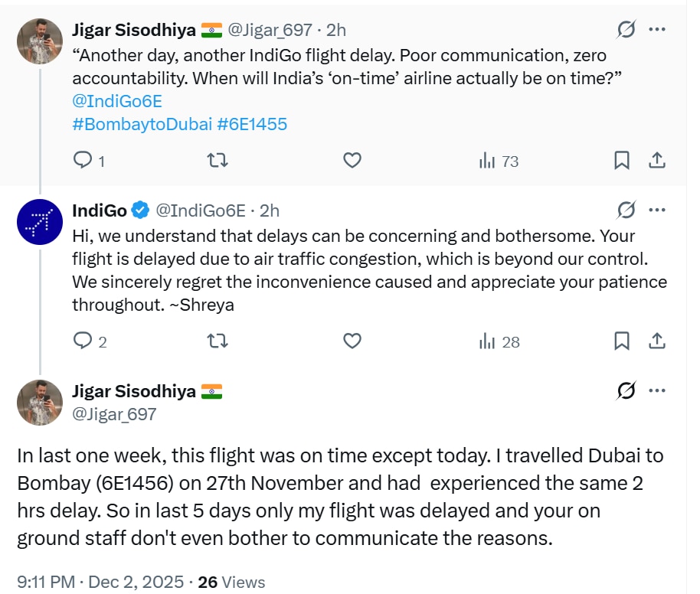
Task: View analytics showing 73 views
Action: click(x=499, y=161)
